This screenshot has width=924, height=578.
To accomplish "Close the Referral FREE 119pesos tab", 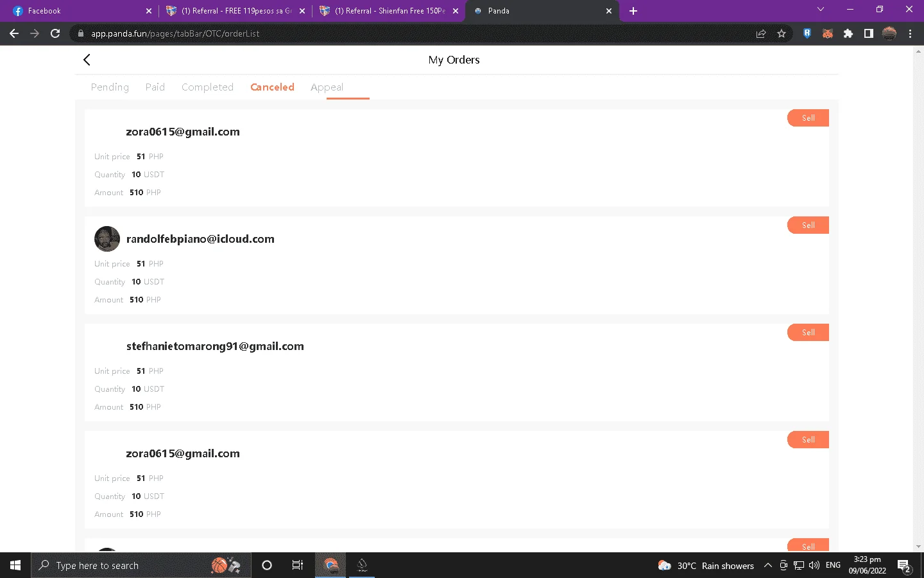I will pos(302,11).
